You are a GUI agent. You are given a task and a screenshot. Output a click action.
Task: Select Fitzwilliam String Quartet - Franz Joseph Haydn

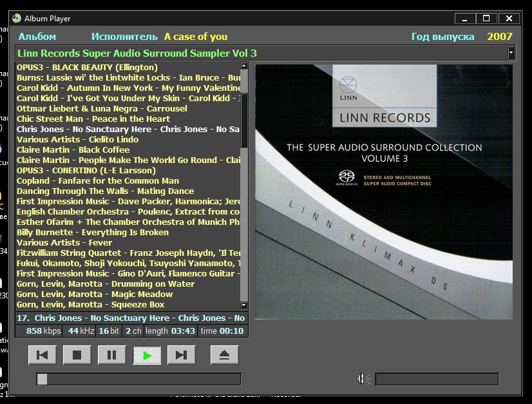(128, 253)
